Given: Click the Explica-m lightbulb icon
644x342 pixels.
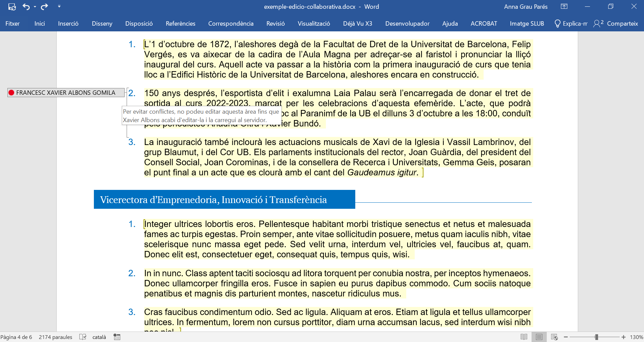Looking at the screenshot, I should [x=558, y=24].
